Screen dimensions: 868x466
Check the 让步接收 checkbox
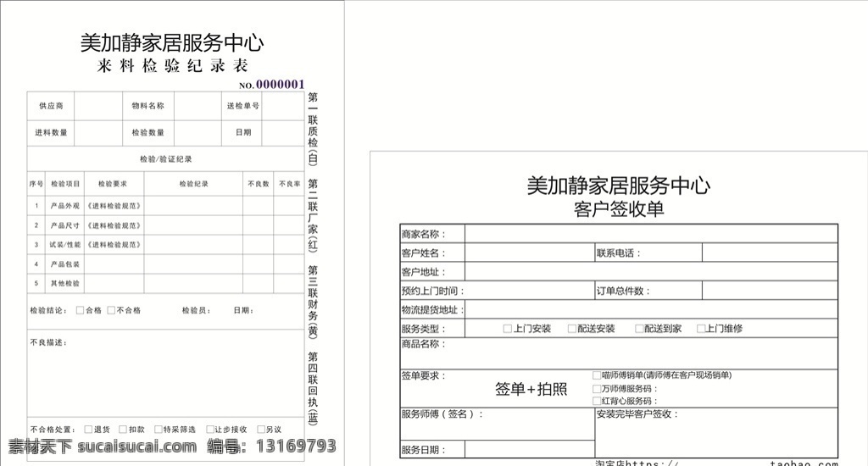pyautogui.click(x=209, y=430)
